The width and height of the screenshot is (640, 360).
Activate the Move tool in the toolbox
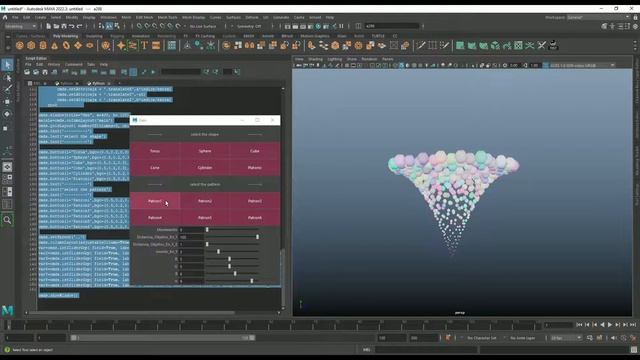pyautogui.click(x=7, y=102)
